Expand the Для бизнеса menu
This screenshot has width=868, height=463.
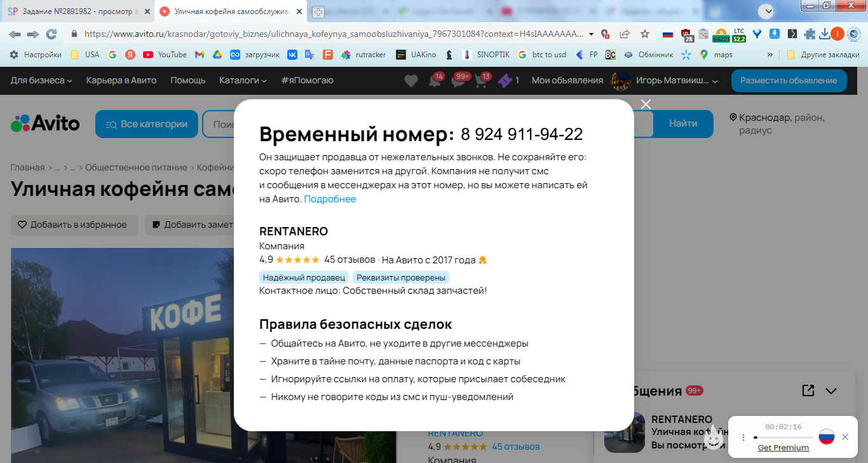pos(41,81)
